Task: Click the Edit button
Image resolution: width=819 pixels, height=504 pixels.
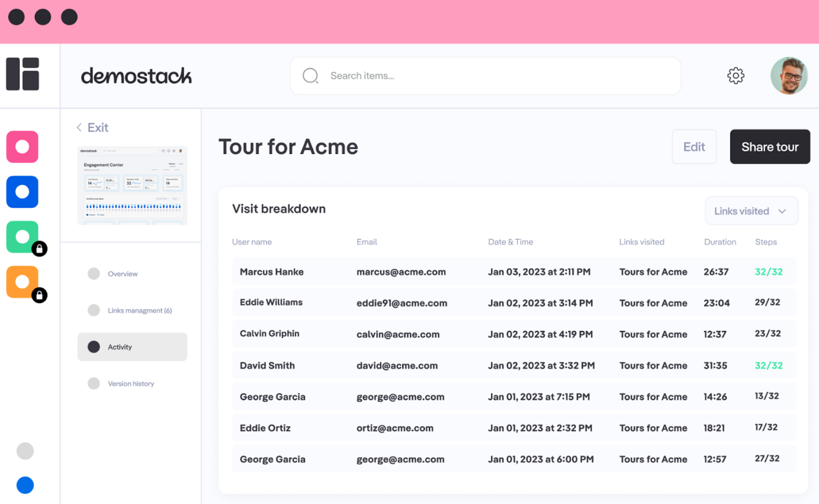Action: (694, 147)
